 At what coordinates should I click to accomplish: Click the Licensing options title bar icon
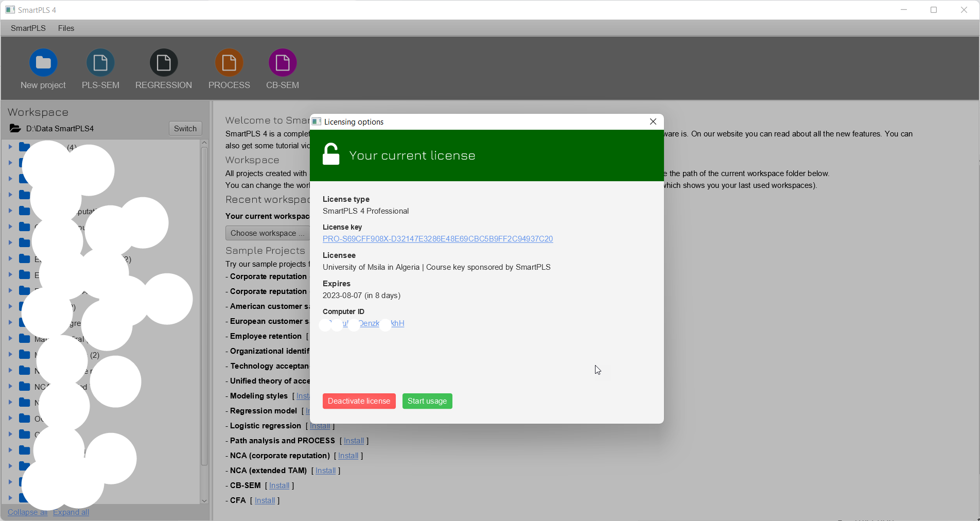click(317, 121)
